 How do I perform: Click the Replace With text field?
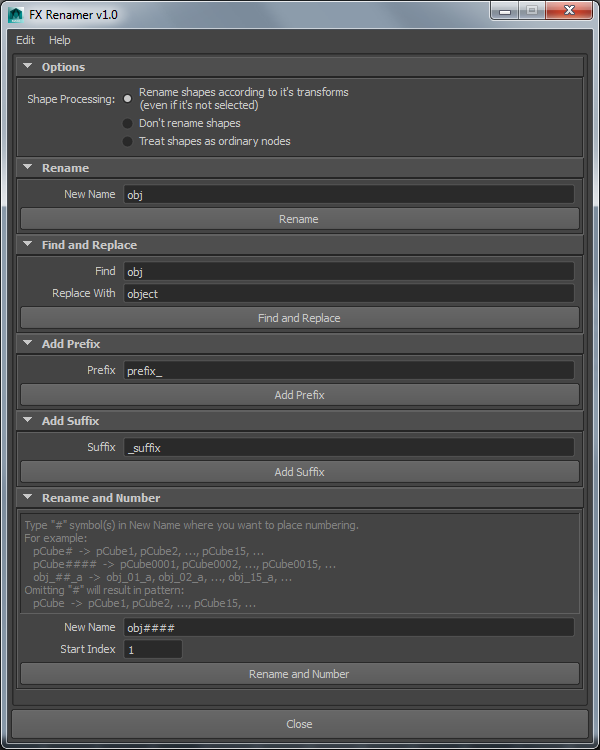tap(347, 294)
